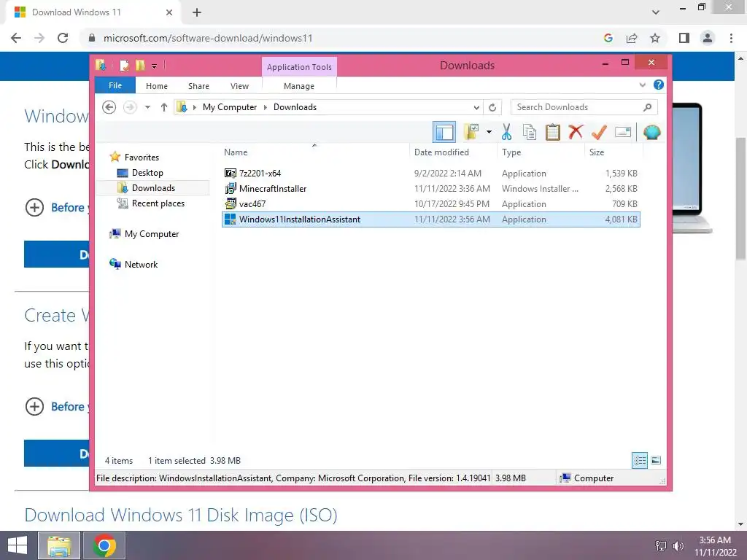
Task: Open Recent places in navigation pane
Action: (x=158, y=203)
